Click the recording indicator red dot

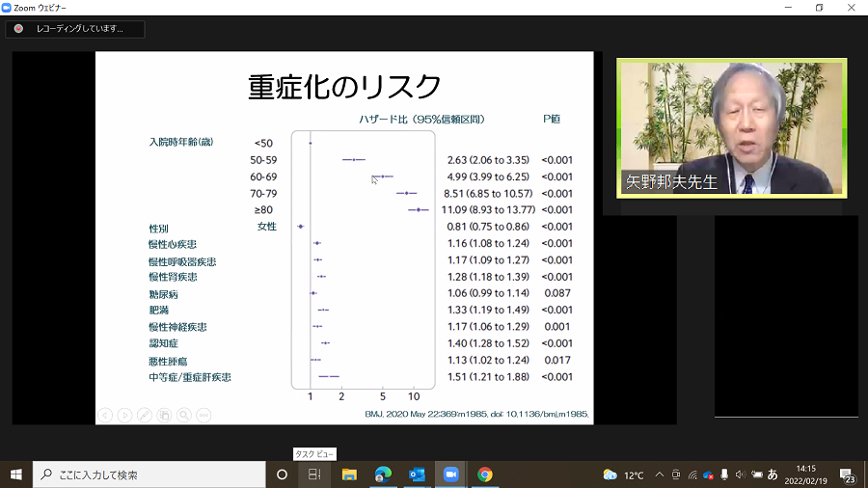tap(18, 29)
